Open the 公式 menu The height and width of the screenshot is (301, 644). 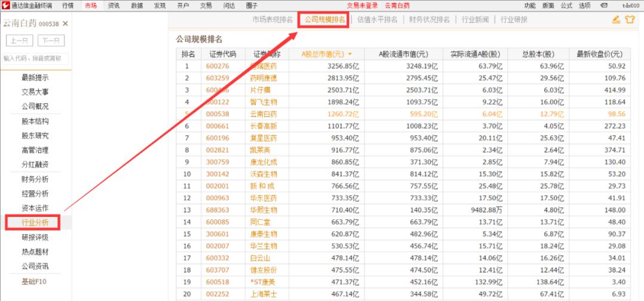coord(566,5)
